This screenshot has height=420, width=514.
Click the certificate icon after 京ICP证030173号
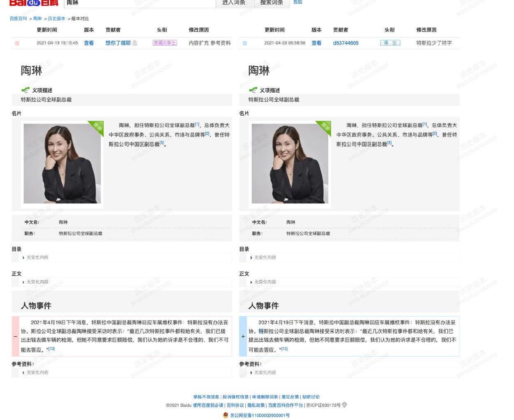tap(344, 405)
